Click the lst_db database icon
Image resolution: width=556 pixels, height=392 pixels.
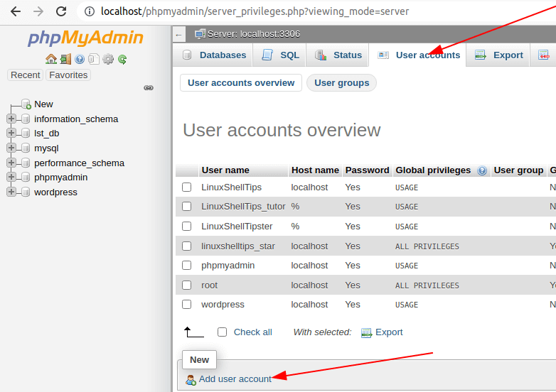pos(25,134)
